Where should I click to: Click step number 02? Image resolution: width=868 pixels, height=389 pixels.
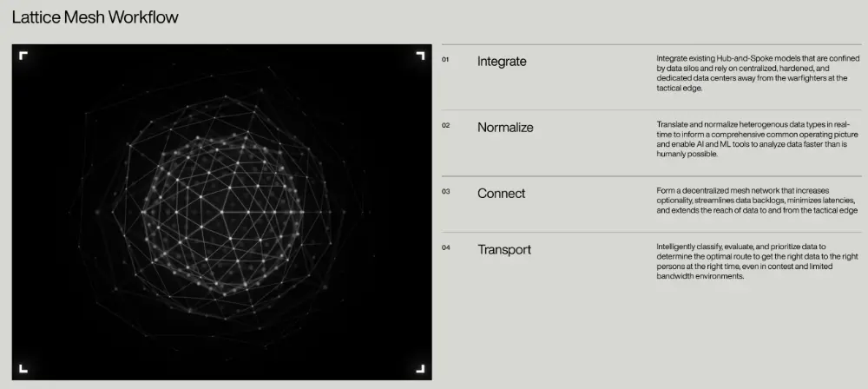click(445, 125)
